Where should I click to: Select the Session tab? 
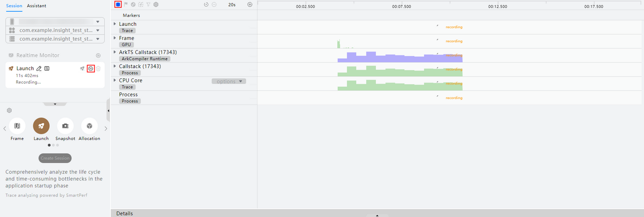tap(13, 5)
